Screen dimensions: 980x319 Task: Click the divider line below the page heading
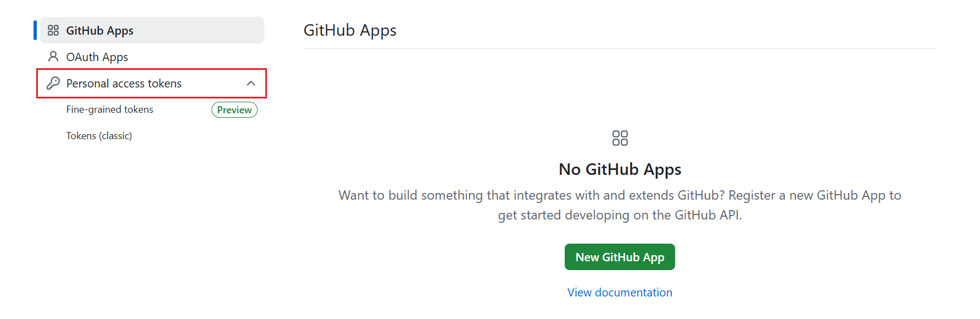pos(620,49)
